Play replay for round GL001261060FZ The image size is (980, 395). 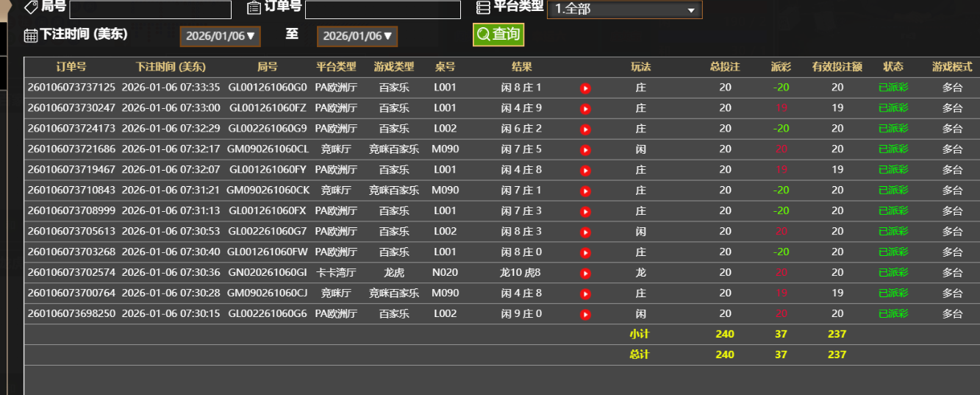[x=585, y=109]
